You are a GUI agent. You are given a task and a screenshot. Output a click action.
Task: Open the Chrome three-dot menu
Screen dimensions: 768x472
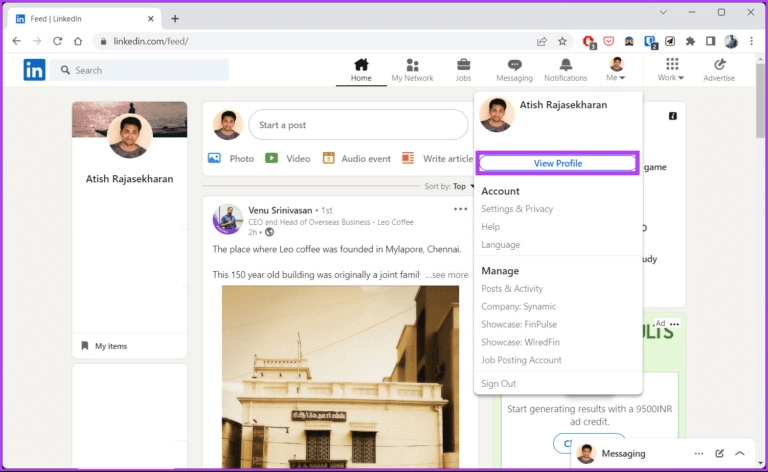click(751, 42)
